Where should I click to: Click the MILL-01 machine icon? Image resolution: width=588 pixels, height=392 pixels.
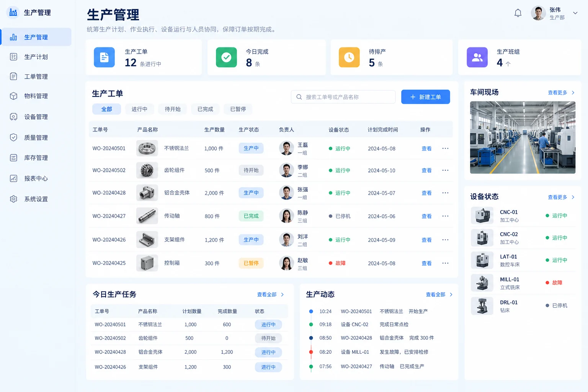tap(482, 283)
